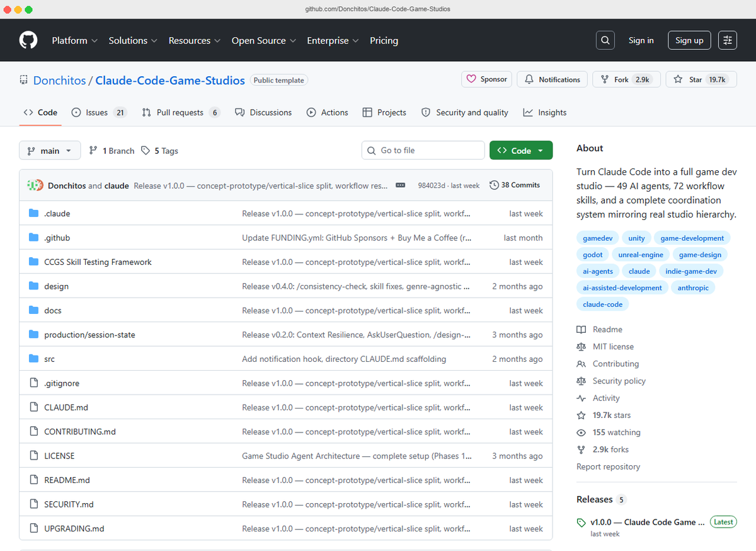
Task: Open the 5 Tags link
Action: 159,151
